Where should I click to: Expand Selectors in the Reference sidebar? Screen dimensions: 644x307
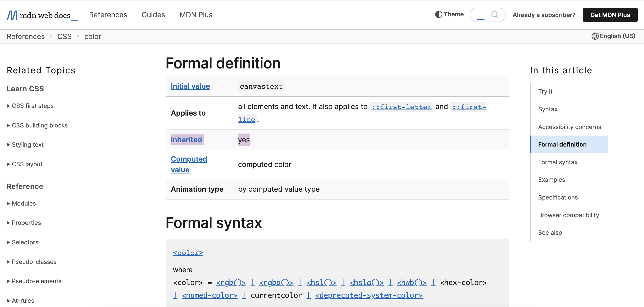coord(23,242)
